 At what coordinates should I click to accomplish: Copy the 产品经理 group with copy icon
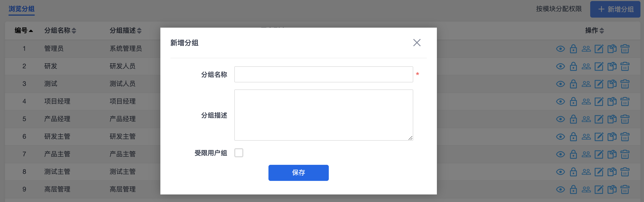pyautogui.click(x=612, y=119)
